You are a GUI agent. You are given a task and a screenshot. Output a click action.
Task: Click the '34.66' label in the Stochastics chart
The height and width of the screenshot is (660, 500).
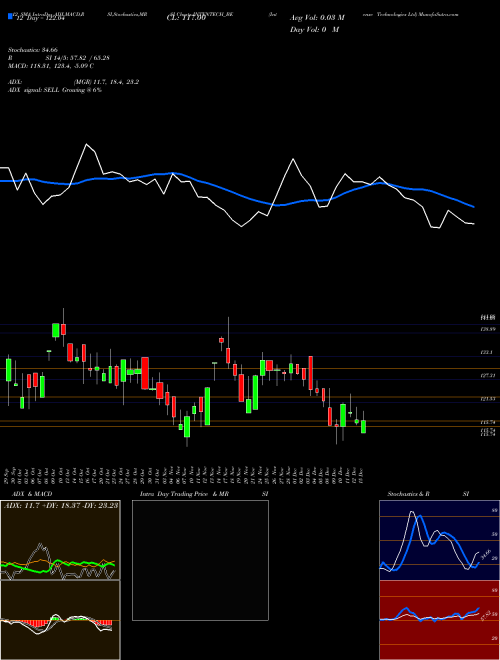point(486,554)
